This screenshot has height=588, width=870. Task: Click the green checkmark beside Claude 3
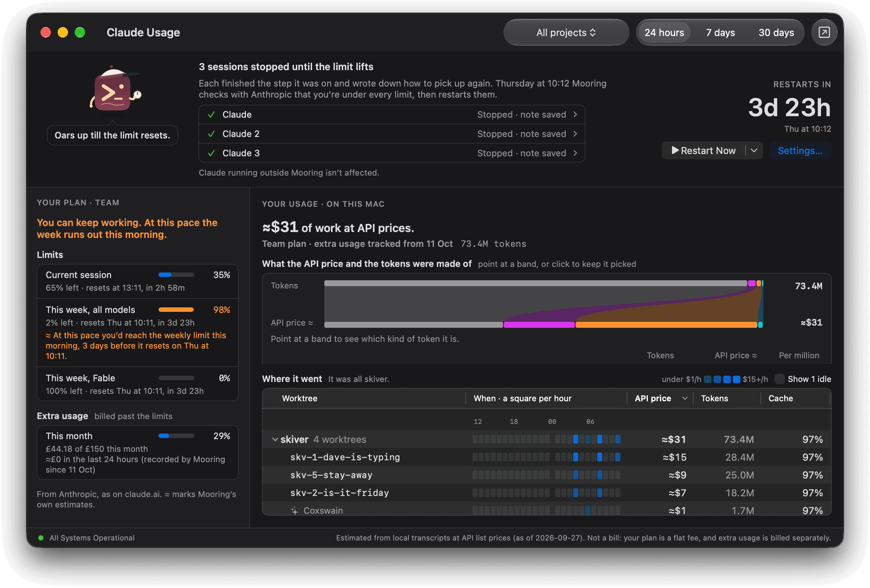(x=211, y=153)
